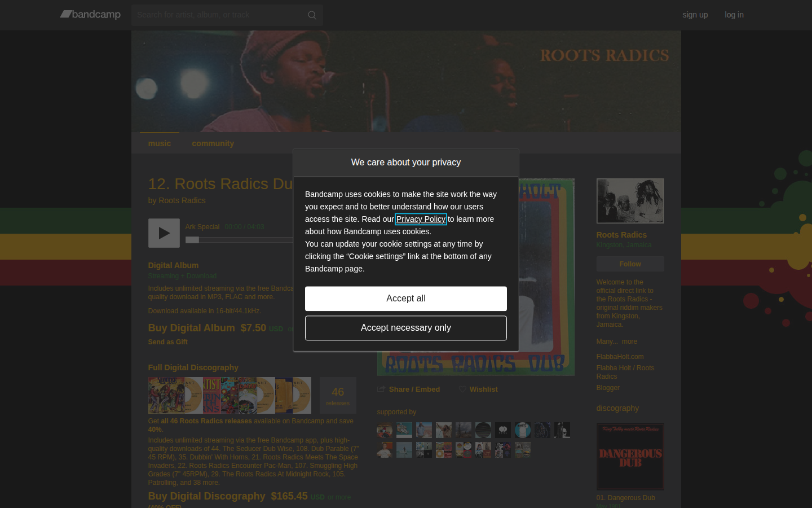
Task: Open the log in link
Action: tap(734, 15)
